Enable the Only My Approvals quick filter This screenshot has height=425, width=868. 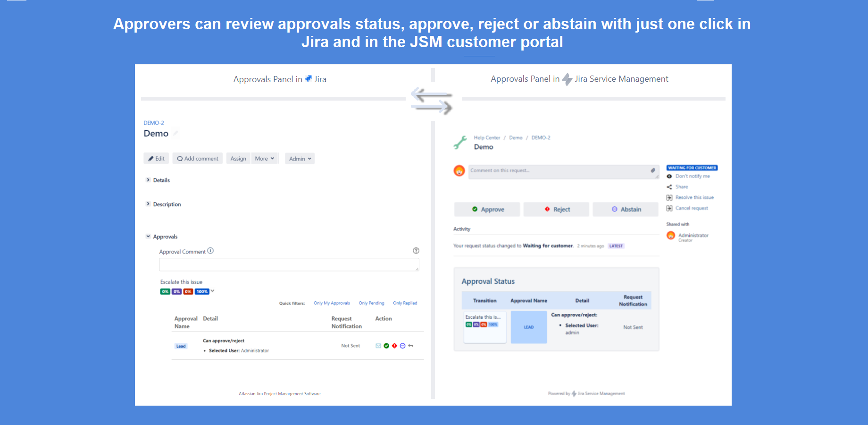pos(332,303)
